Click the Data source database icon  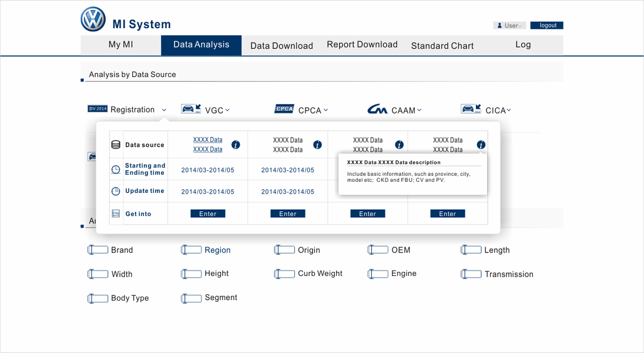pos(116,145)
